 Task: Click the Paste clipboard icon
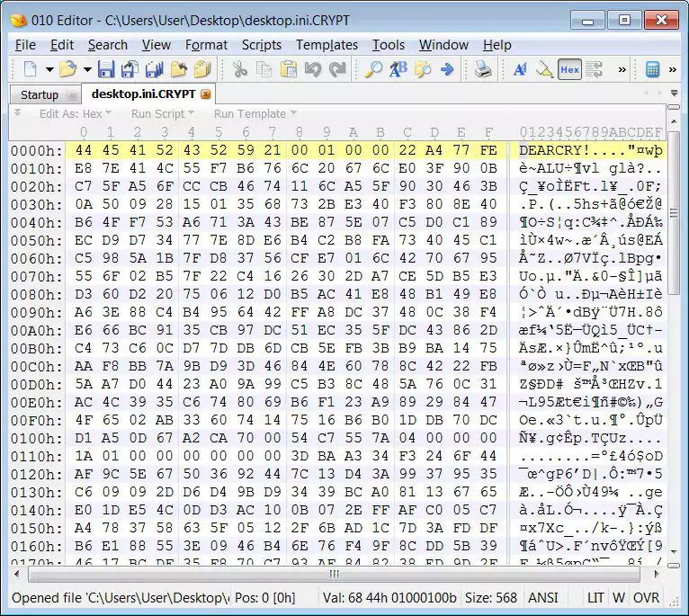[x=288, y=69]
